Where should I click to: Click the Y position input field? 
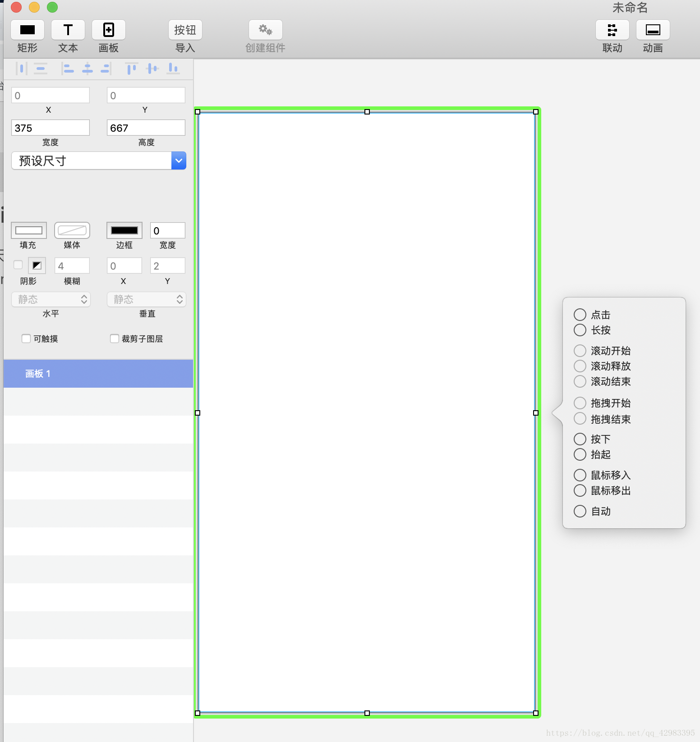146,95
